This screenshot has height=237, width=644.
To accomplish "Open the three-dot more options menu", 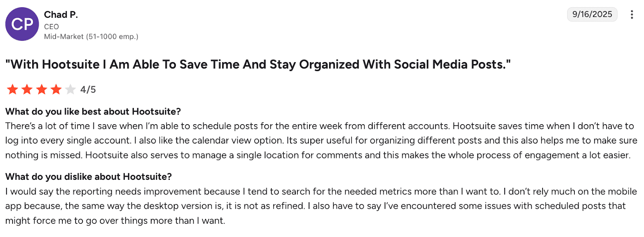I will 632,15.
